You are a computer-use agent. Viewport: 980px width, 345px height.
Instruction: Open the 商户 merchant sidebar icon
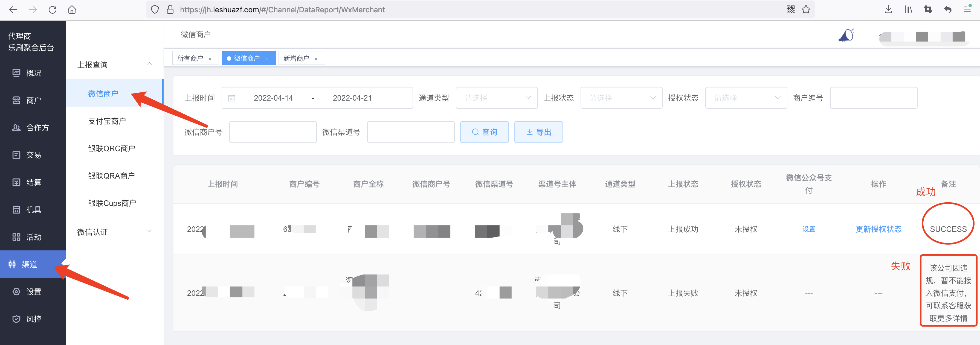pyautogui.click(x=16, y=100)
